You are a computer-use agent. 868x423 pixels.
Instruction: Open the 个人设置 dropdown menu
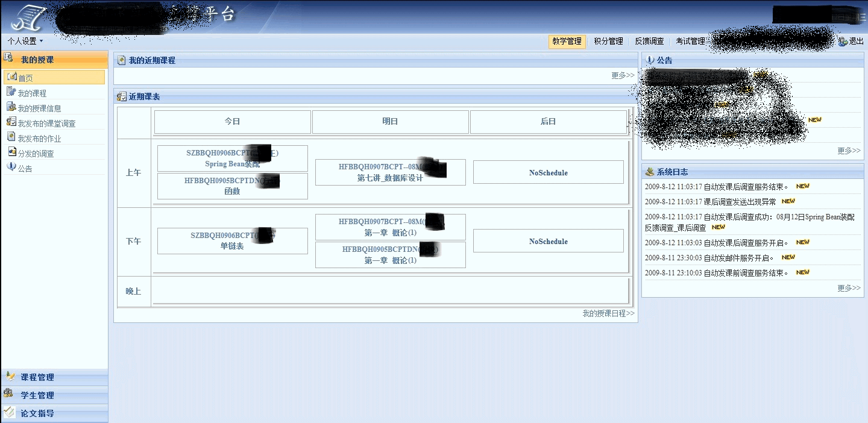point(25,42)
